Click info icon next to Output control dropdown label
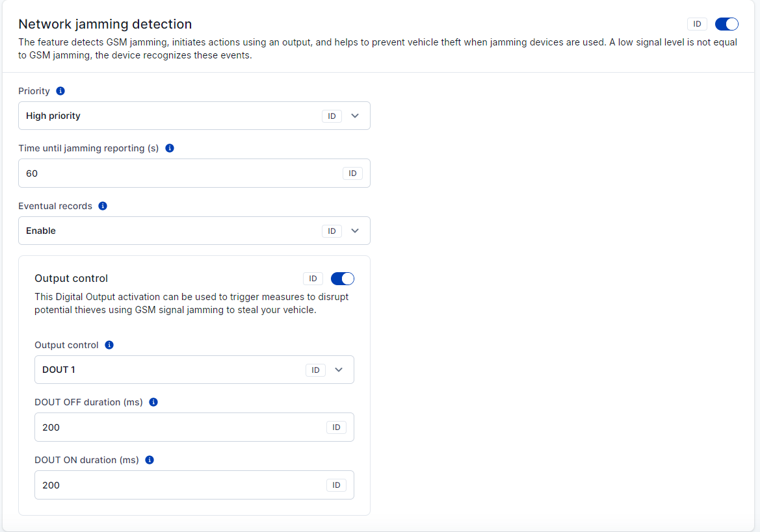 pyautogui.click(x=109, y=345)
